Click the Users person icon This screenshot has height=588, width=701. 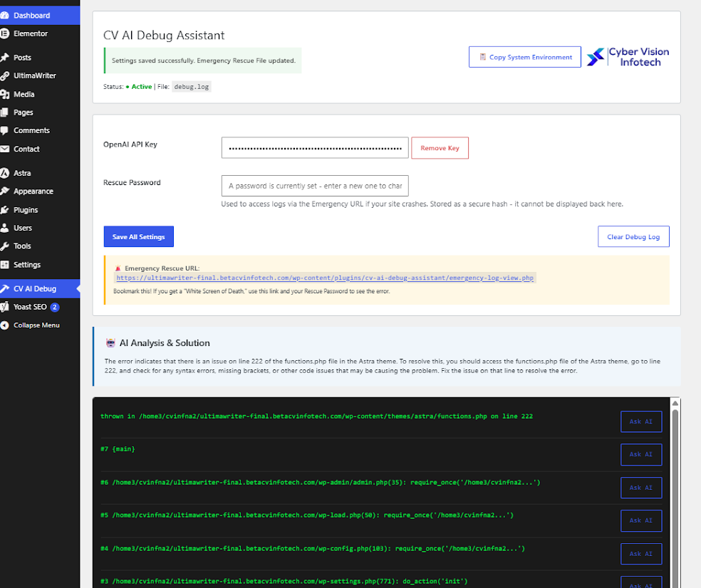pos(4,228)
